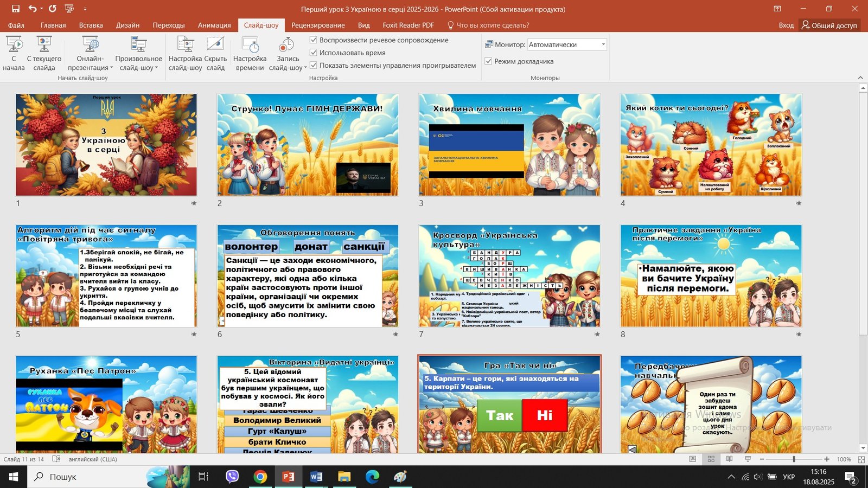Click the Undo arrow icon

(x=33, y=9)
